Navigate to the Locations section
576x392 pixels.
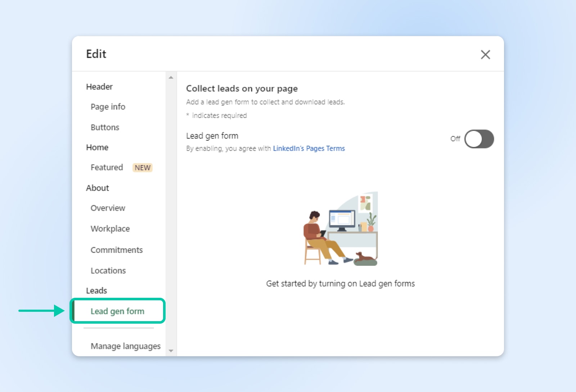tap(108, 270)
